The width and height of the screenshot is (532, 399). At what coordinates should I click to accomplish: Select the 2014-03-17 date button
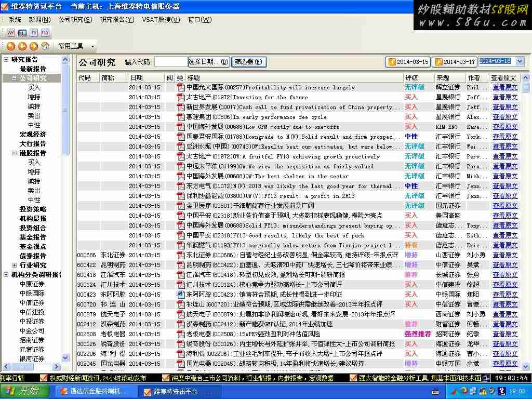point(455,62)
